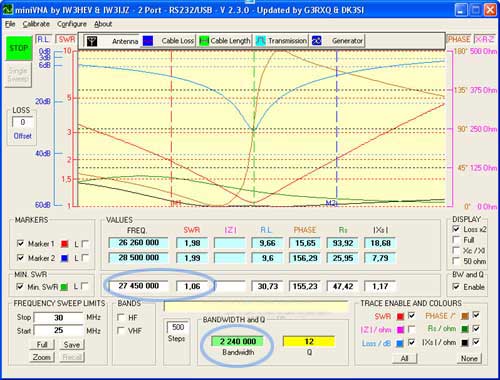Open the About menu
This screenshot has height=380, width=500.
coord(103,24)
